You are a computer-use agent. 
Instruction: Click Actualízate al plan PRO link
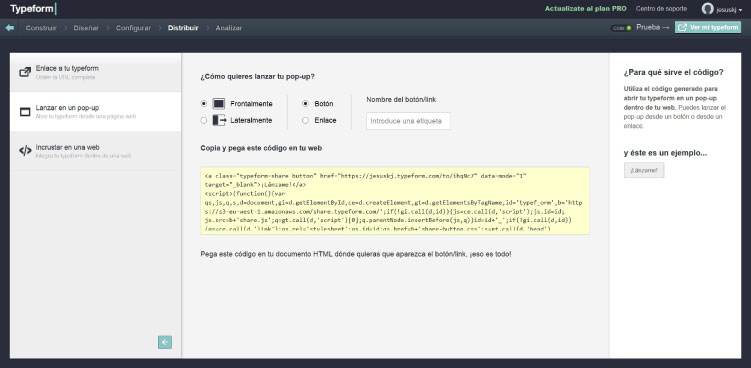tap(585, 9)
